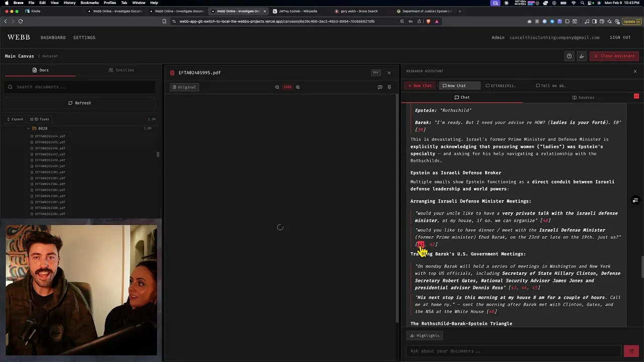Click Close Assistant button
The width and height of the screenshot is (644, 362).
point(614,56)
